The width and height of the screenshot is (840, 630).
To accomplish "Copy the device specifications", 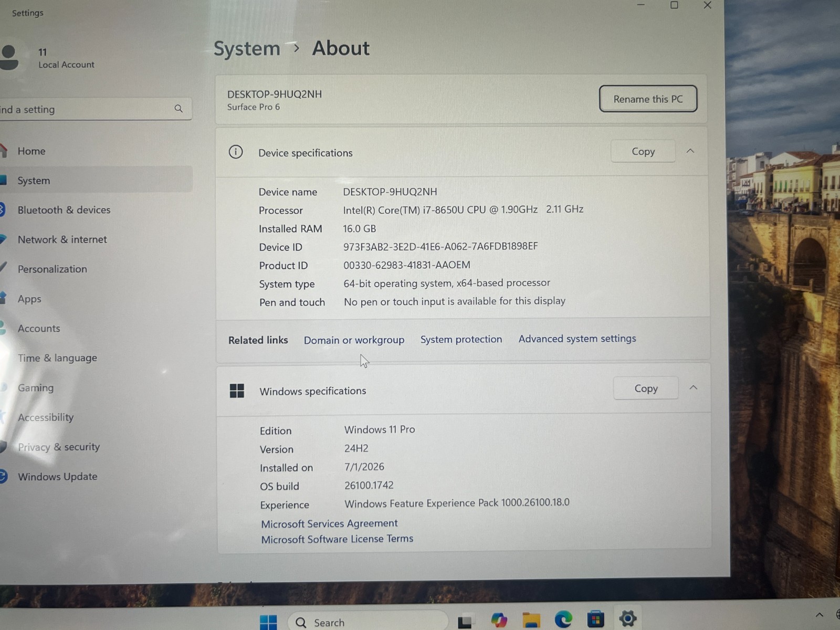I will pyautogui.click(x=643, y=151).
